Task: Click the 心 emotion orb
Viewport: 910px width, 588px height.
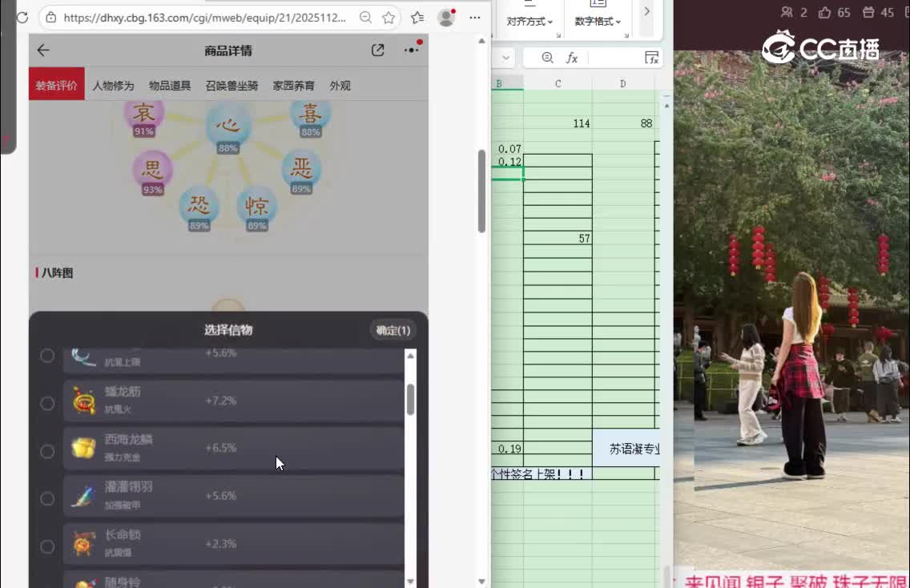Action: pyautogui.click(x=228, y=126)
